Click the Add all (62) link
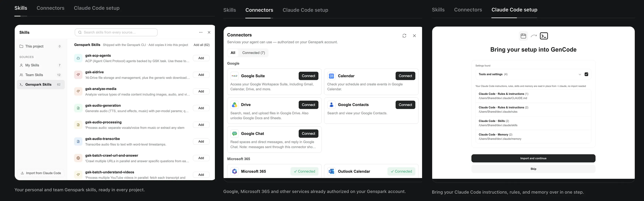This screenshot has height=201, width=644. point(201,45)
